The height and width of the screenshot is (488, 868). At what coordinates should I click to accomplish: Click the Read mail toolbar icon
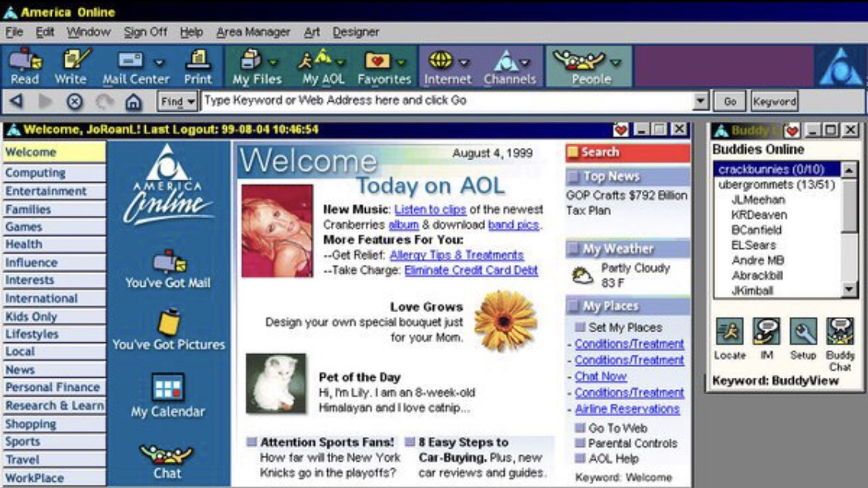[25, 61]
